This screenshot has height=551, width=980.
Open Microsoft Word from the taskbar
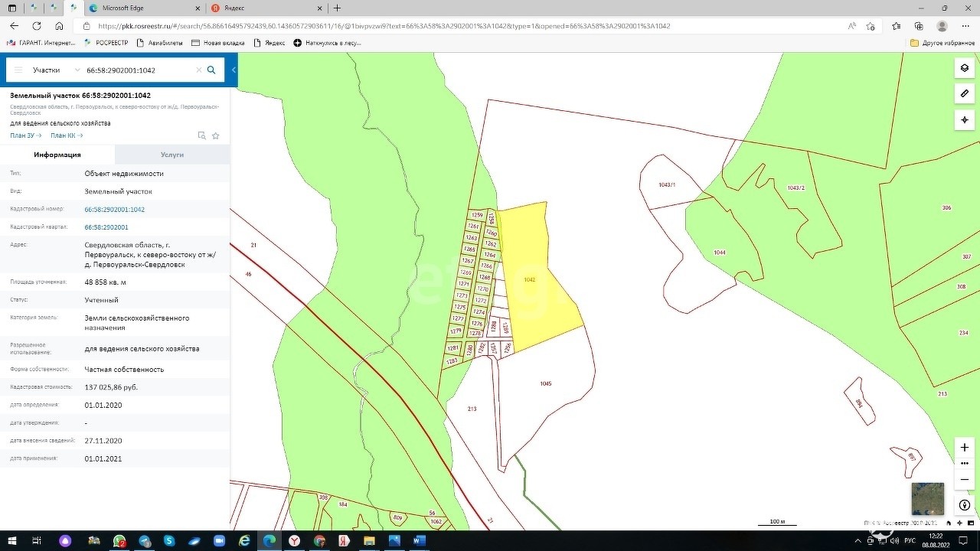pos(419,540)
